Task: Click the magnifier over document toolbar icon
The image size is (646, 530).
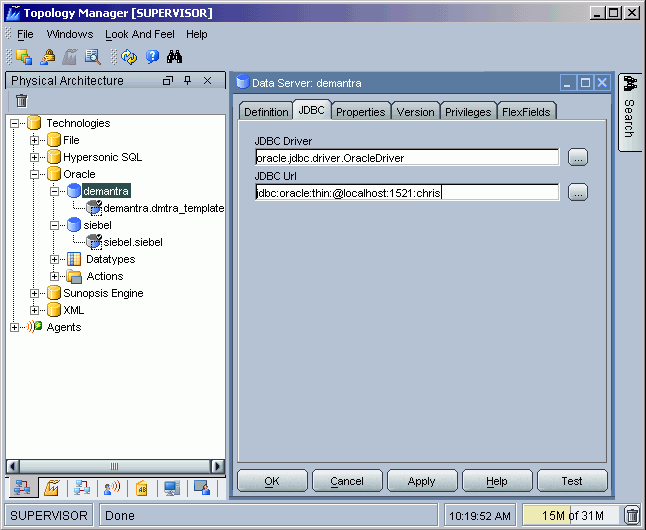Action: (93, 57)
